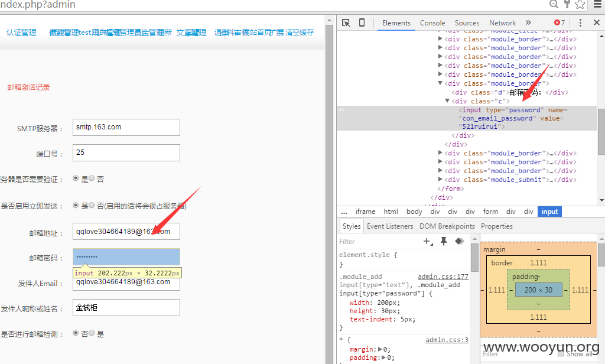This screenshot has width=605, height=364.
Task: Collapse the expanded module_border div node
Action: [440, 83]
